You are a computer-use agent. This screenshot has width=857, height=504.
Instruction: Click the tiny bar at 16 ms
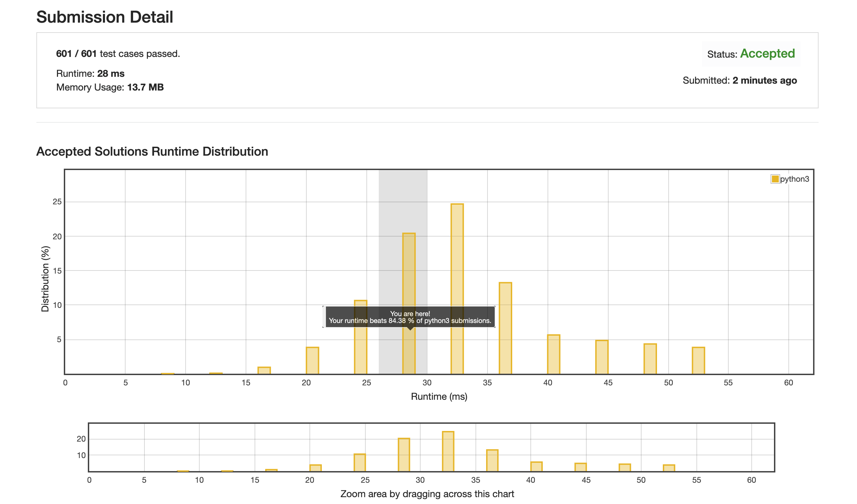pyautogui.click(x=264, y=370)
